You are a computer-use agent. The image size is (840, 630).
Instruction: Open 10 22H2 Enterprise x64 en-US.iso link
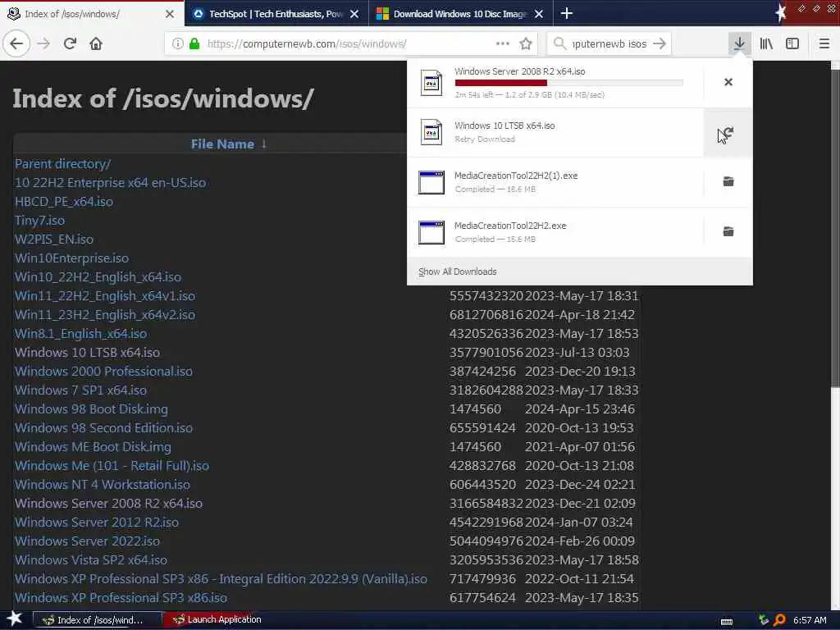click(x=111, y=183)
